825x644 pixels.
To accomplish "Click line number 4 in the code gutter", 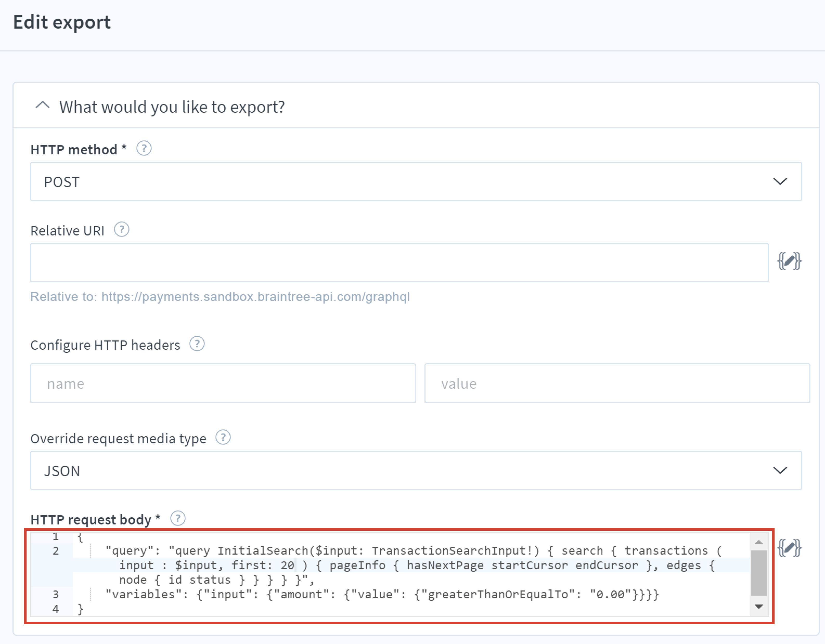I will point(56,609).
